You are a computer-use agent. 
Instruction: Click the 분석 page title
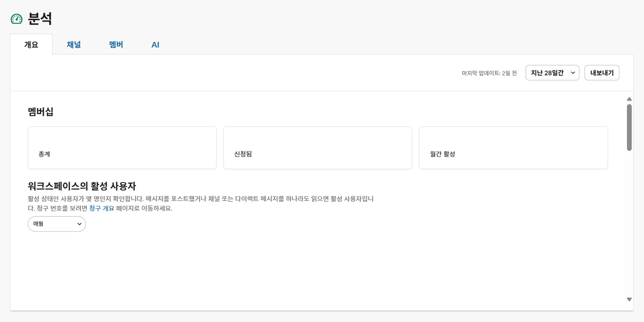tap(40, 19)
